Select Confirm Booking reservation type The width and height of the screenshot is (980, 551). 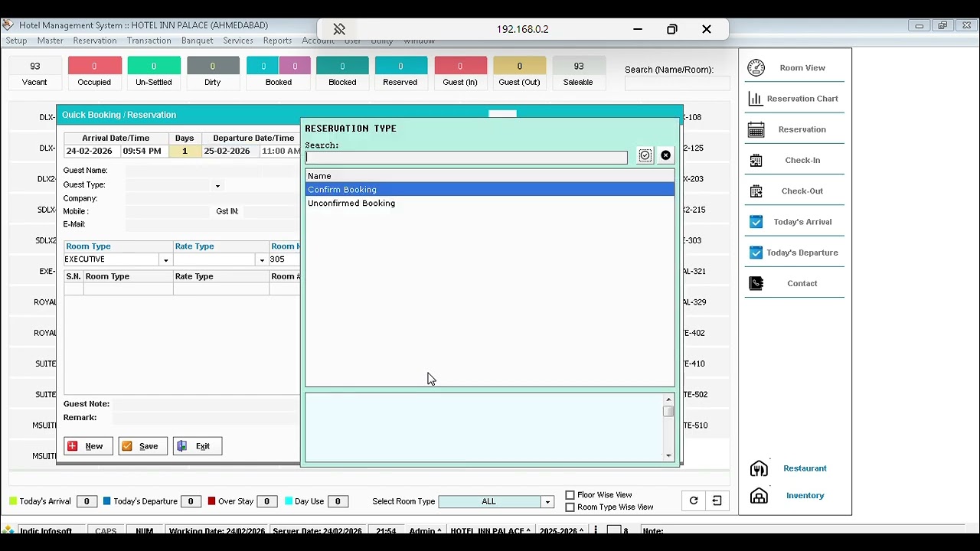(490, 190)
